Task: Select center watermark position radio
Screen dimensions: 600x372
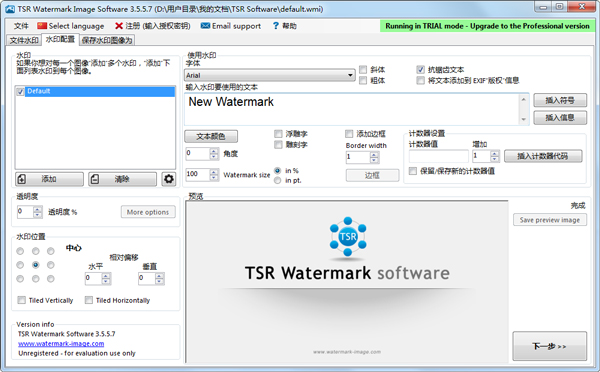Action: (x=36, y=265)
